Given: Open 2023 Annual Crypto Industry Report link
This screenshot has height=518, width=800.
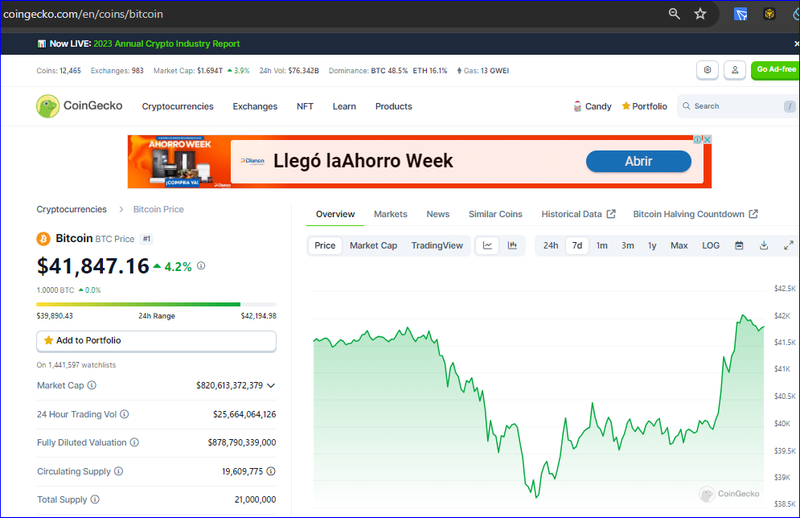Looking at the screenshot, I should tap(166, 44).
